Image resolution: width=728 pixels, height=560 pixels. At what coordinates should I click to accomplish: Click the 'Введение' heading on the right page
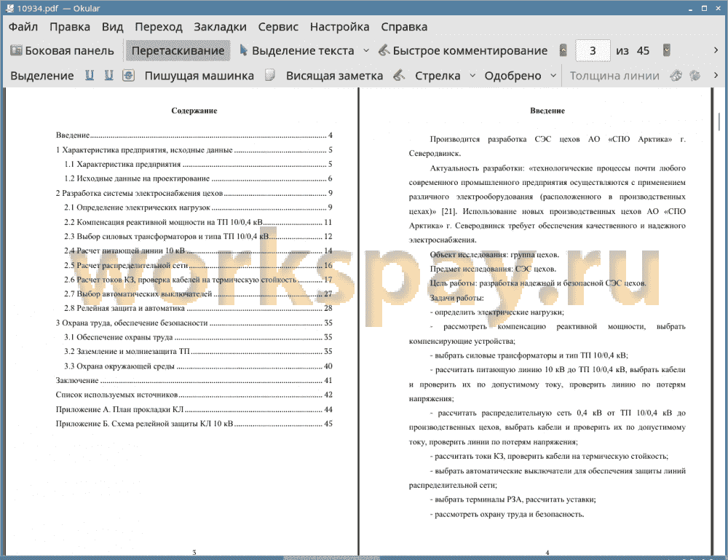pyautogui.click(x=547, y=111)
